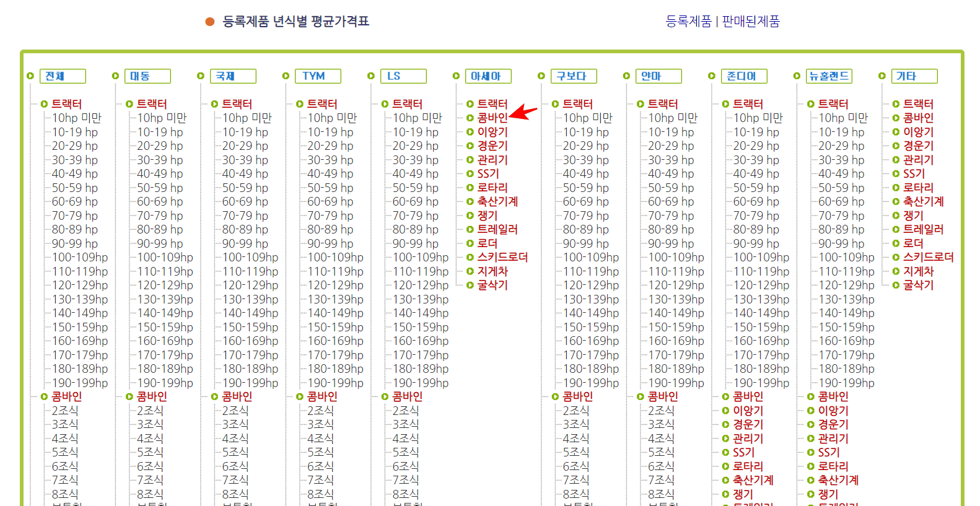Click bullet icon next to 로타리 in 존디어 column
This screenshot has height=506, width=980.
(x=725, y=466)
